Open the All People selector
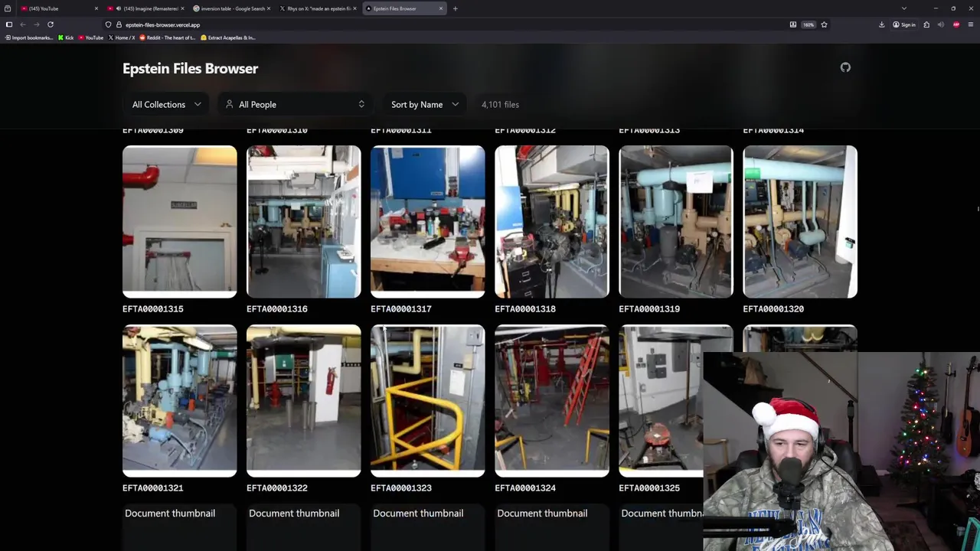The width and height of the screenshot is (980, 551). coord(296,104)
